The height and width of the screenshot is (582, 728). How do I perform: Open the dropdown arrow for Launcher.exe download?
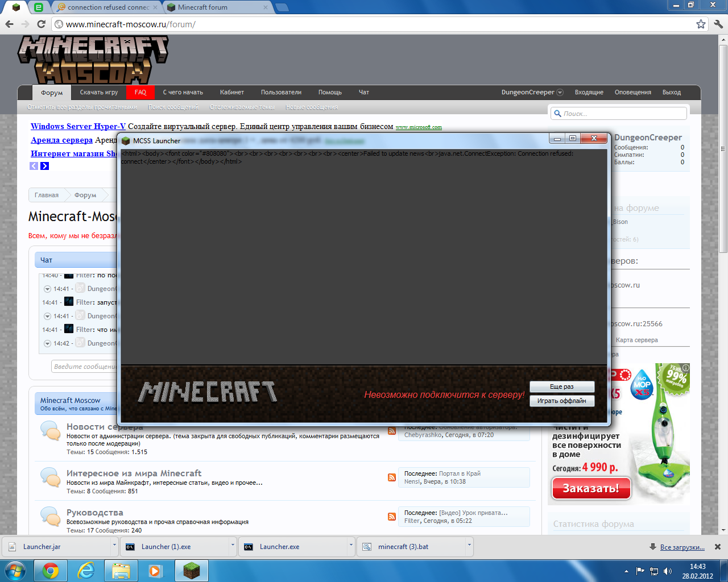tap(351, 545)
